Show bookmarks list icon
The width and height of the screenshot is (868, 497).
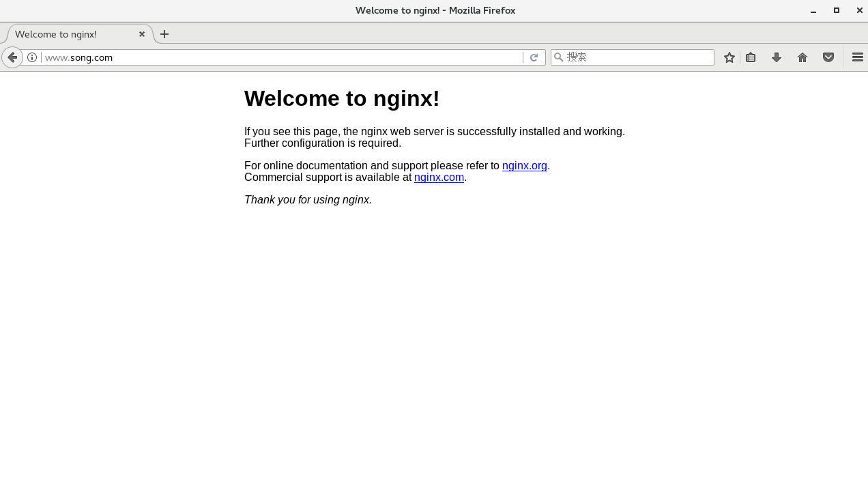point(751,57)
